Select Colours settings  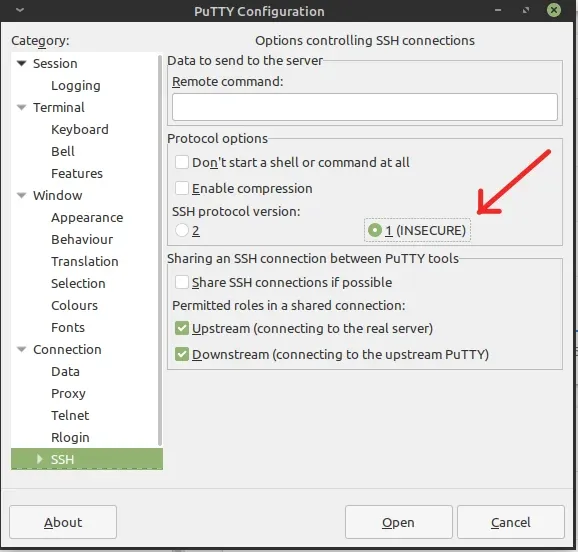tap(74, 305)
